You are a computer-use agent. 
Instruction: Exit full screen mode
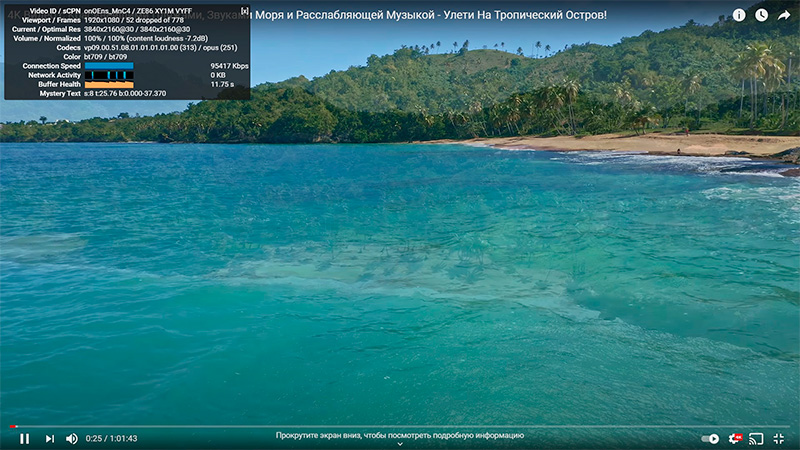click(x=779, y=438)
